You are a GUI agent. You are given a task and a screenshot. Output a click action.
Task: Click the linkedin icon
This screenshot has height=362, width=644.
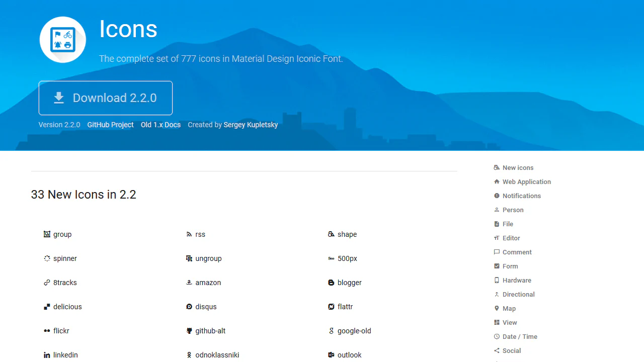(47, 355)
